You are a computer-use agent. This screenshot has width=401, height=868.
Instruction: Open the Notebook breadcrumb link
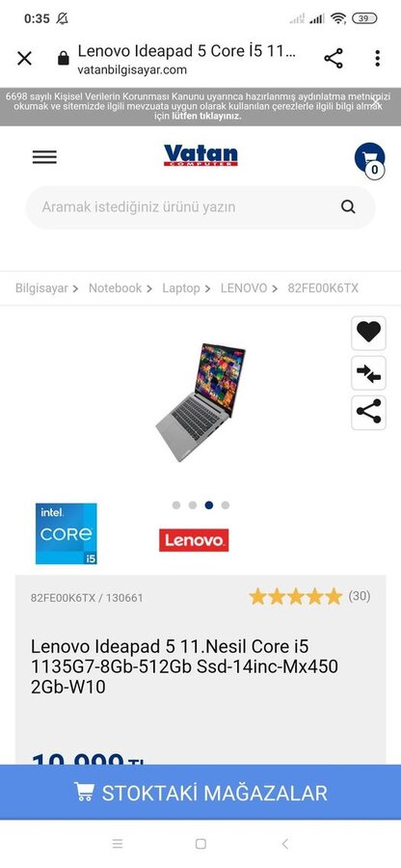pyautogui.click(x=115, y=287)
